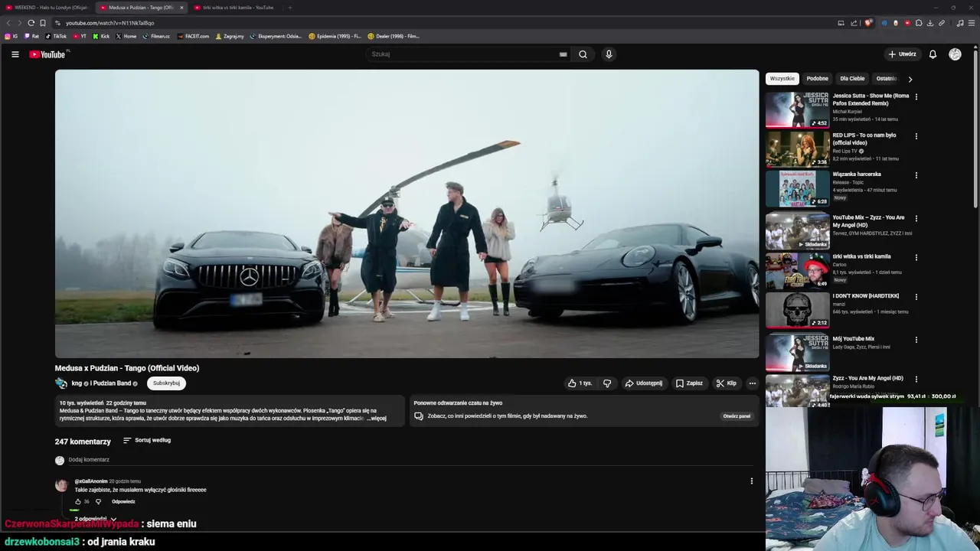Click the Dodaj komentarz comment field
The width and height of the screenshot is (980, 551).
(410, 460)
